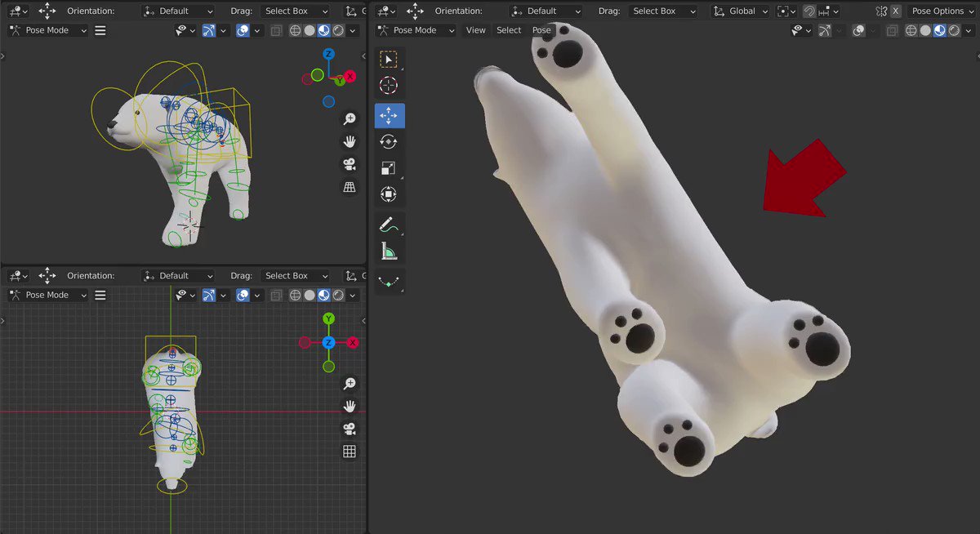The height and width of the screenshot is (534, 980).
Task: Open Drag Select Box dropdown in main header
Action: (663, 11)
